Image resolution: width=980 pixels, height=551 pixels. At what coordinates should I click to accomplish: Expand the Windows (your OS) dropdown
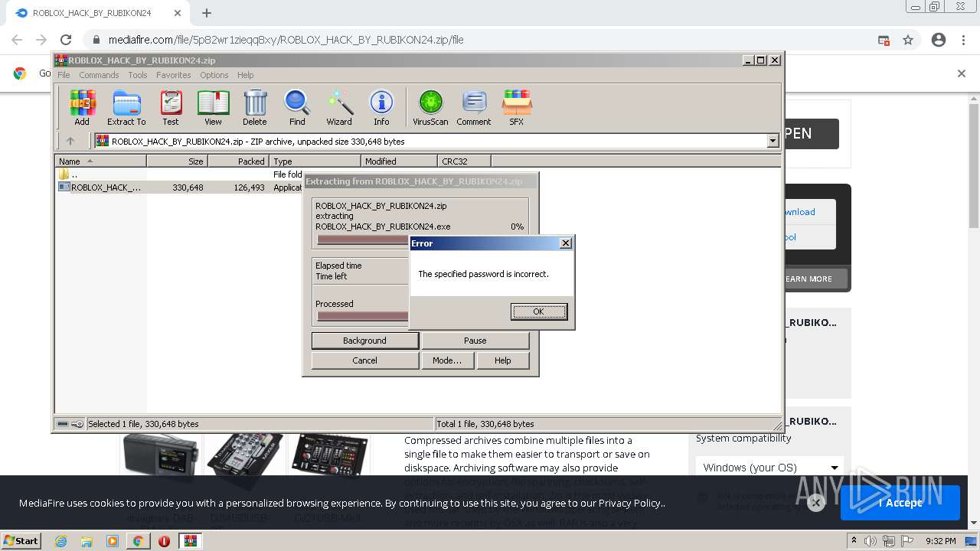(x=770, y=468)
